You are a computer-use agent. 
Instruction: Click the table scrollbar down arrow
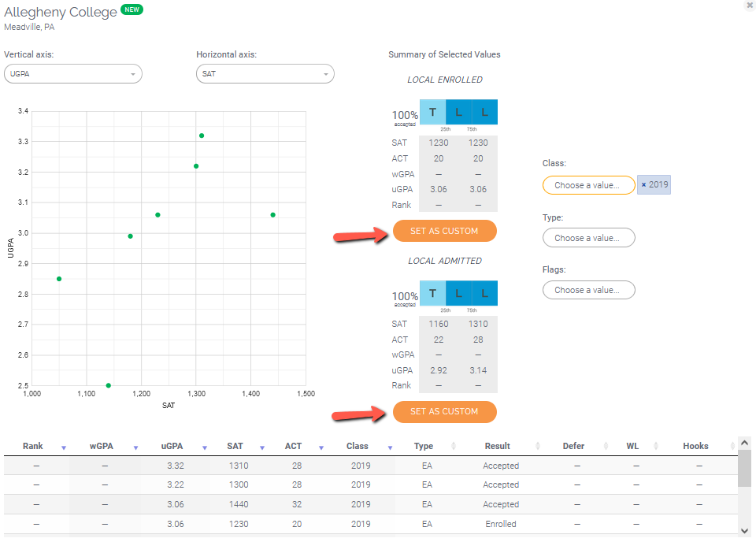tap(744, 531)
